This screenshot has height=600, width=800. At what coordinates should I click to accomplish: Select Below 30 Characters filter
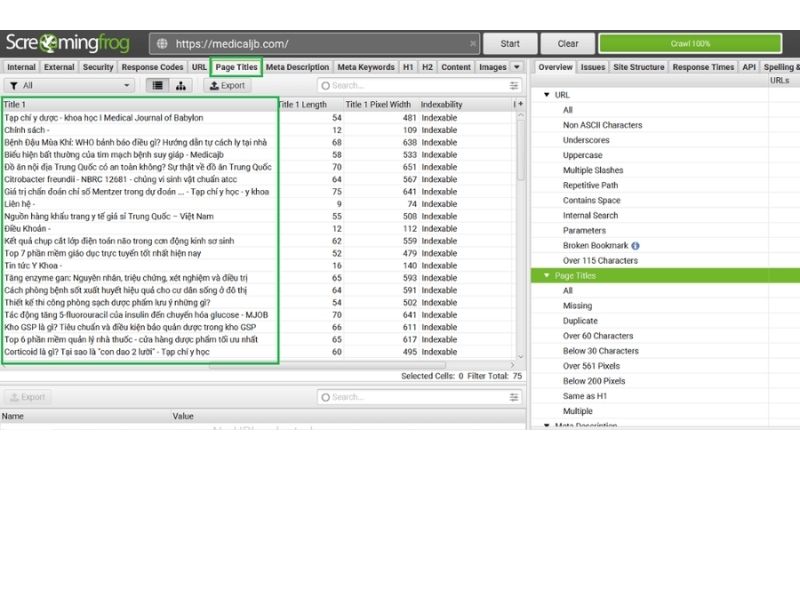[601, 351]
